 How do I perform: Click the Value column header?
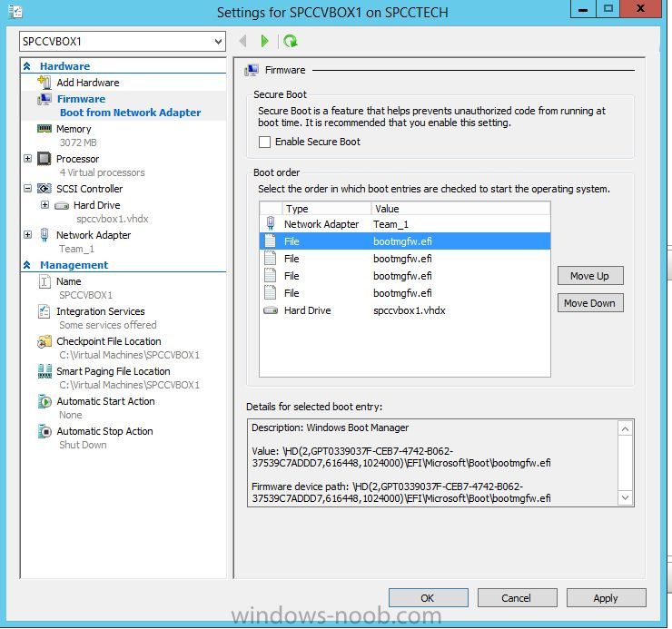click(x=460, y=209)
